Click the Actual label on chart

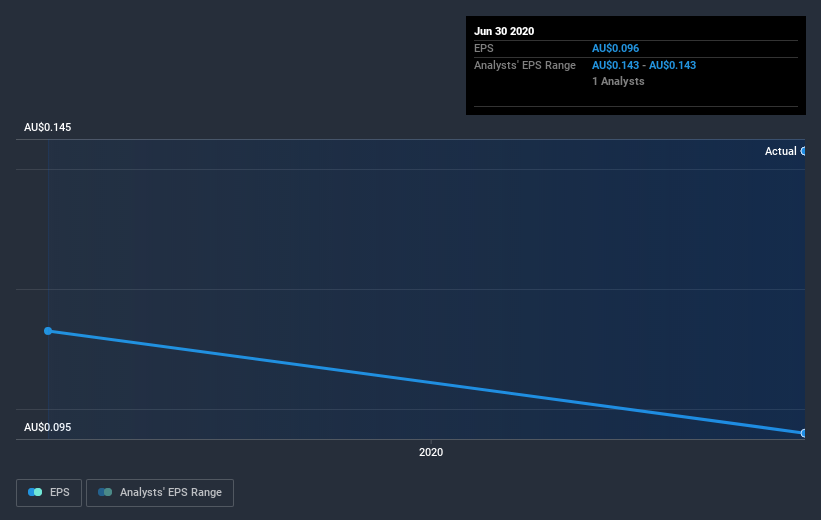pos(780,151)
